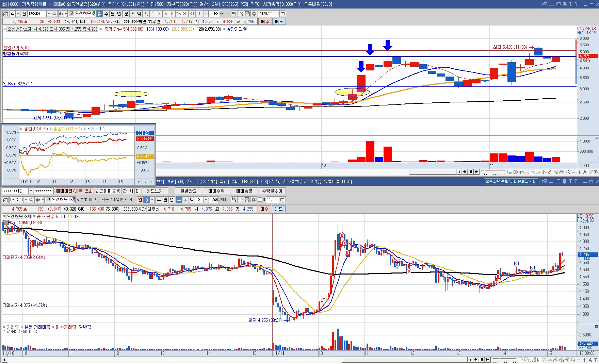Click the candle count field showing 63
The image size is (599, 364).
tap(214, 14)
